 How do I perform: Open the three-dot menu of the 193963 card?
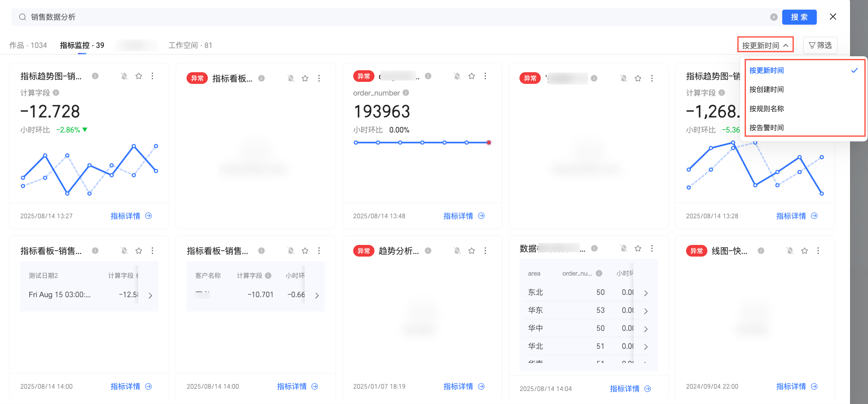(x=485, y=76)
